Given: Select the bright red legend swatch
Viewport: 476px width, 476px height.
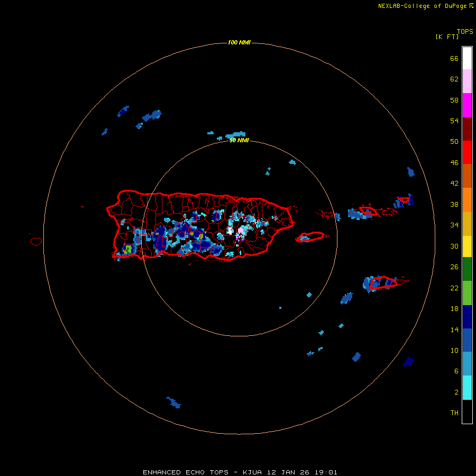Looking at the screenshot, I should 467,152.
